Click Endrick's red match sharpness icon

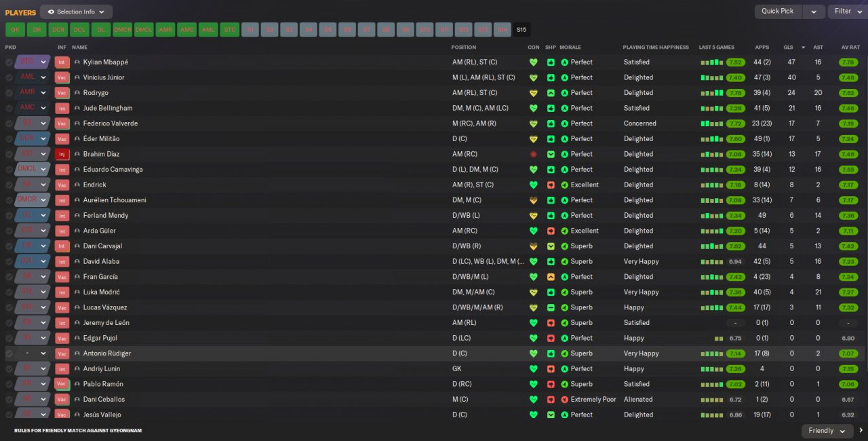(551, 185)
